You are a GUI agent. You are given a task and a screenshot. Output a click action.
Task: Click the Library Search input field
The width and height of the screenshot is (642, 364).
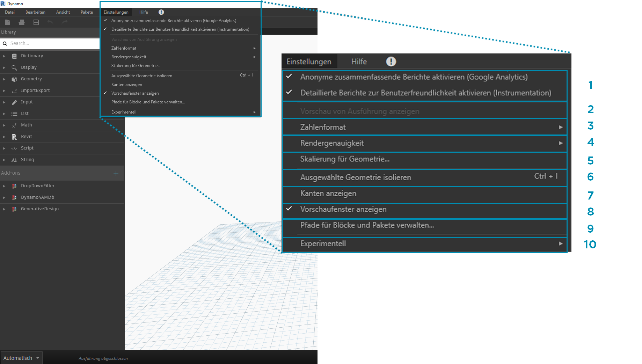click(x=50, y=44)
